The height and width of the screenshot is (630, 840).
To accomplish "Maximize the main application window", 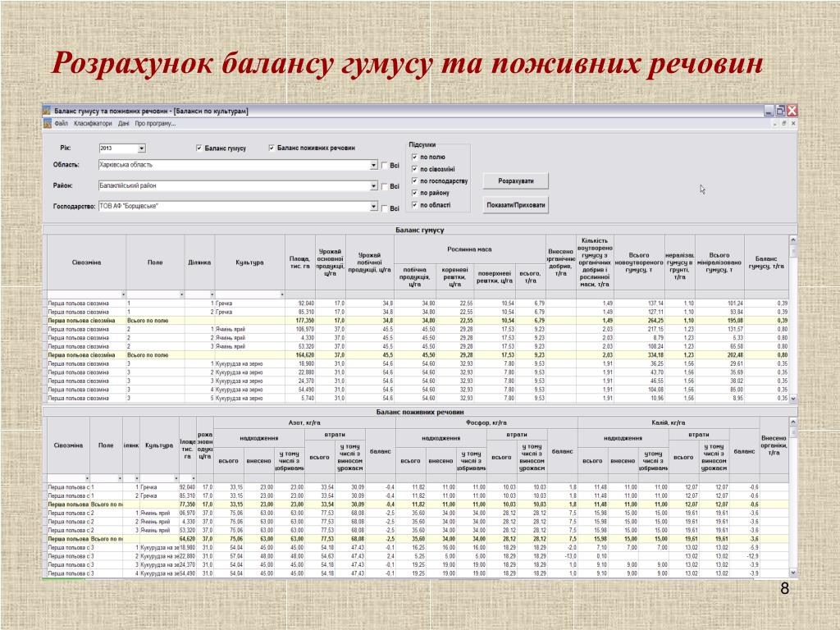I will 781,111.
